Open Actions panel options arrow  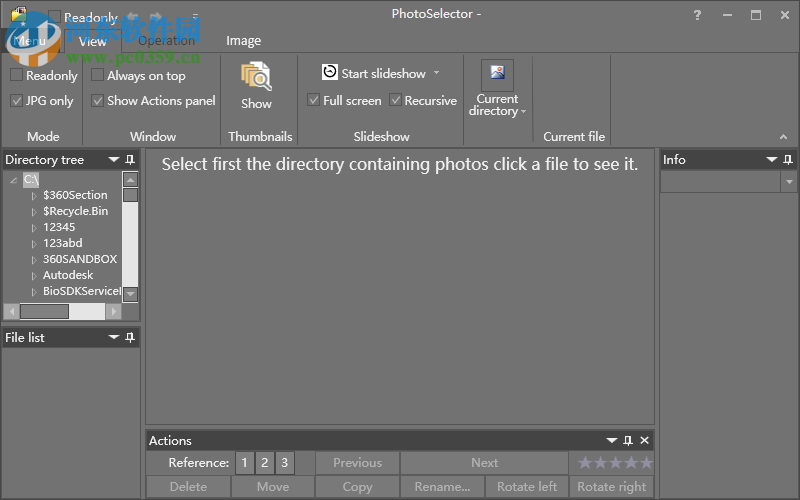[x=612, y=440]
